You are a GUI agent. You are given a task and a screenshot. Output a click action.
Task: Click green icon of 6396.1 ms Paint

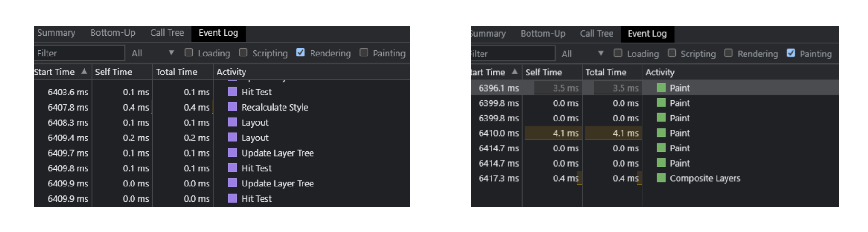(x=661, y=87)
